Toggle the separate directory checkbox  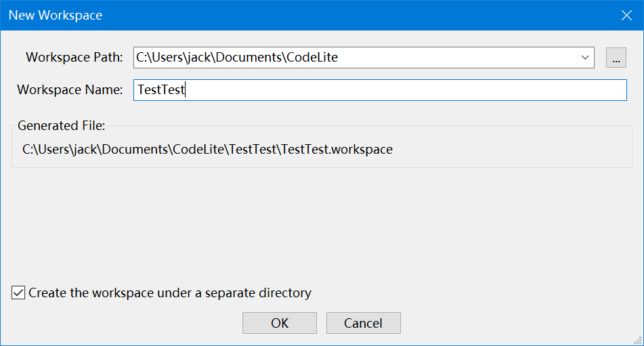(19, 293)
